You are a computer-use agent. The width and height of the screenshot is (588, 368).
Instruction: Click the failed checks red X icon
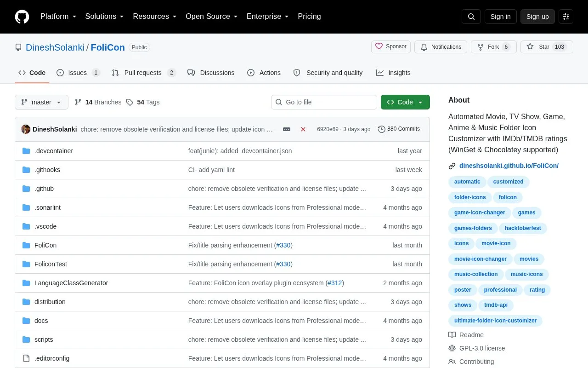[303, 129]
